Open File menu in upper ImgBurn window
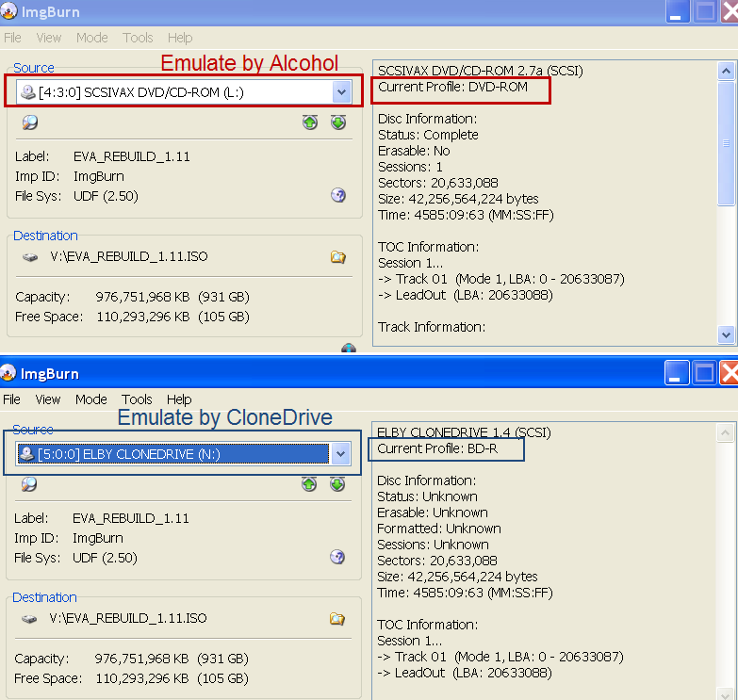The height and width of the screenshot is (700, 738). pyautogui.click(x=12, y=38)
